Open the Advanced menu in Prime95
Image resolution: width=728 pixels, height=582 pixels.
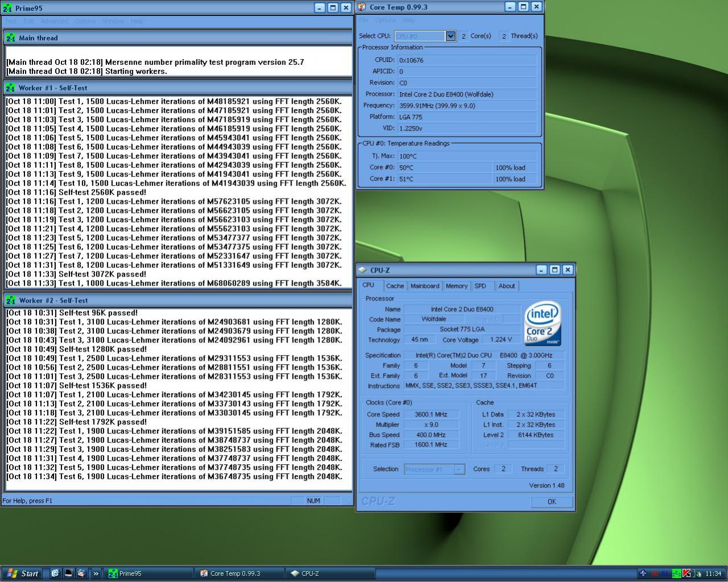(x=54, y=21)
